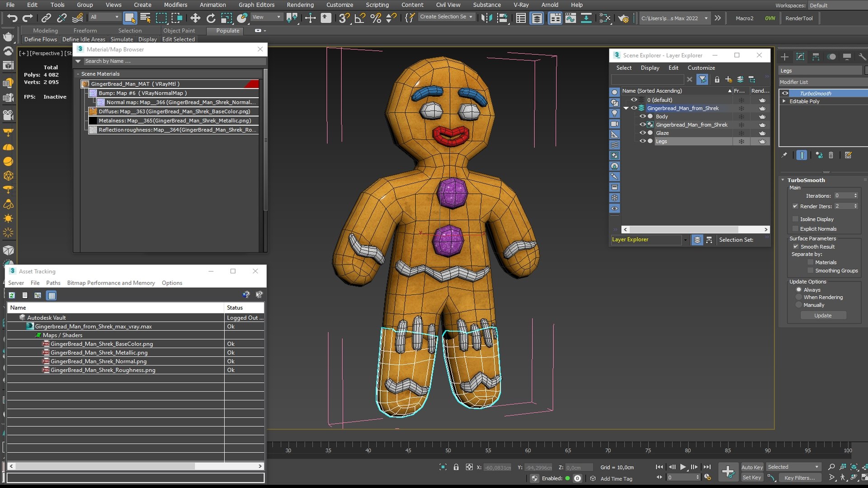This screenshot has width=868, height=488.
Task: Collapse Scene Materials group in Material Browser
Action: coord(78,74)
